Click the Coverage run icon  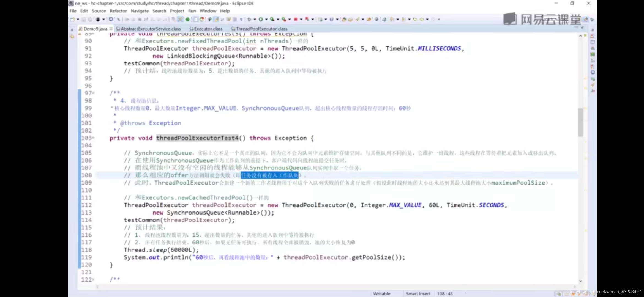[x=272, y=19]
